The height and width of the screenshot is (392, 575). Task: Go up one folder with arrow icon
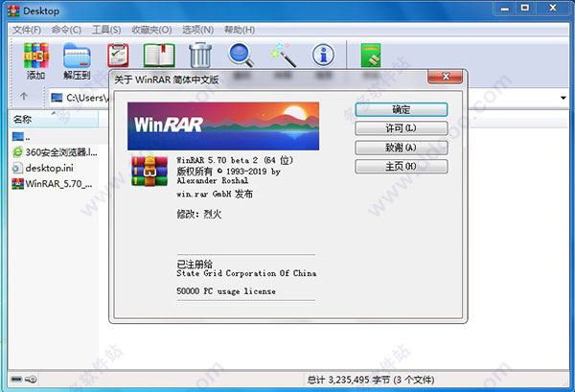24,96
